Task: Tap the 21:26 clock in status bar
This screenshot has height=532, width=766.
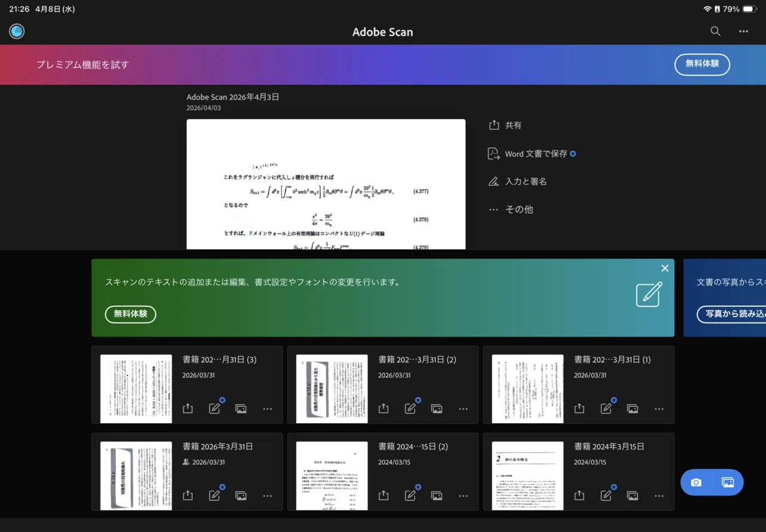Action: (x=19, y=9)
